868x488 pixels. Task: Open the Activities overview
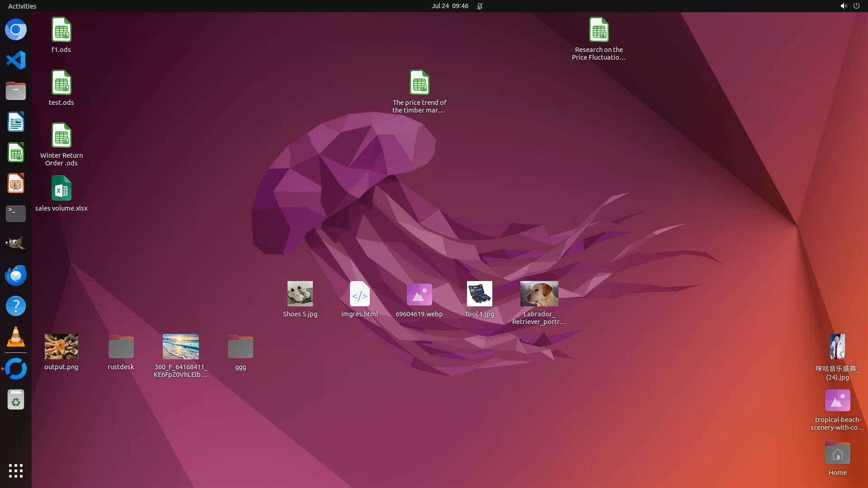[22, 6]
